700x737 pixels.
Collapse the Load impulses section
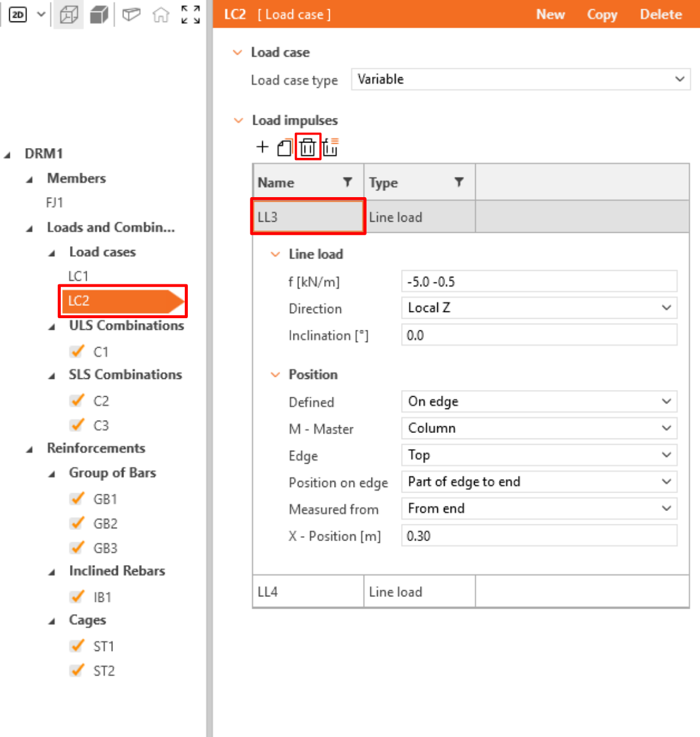238,120
